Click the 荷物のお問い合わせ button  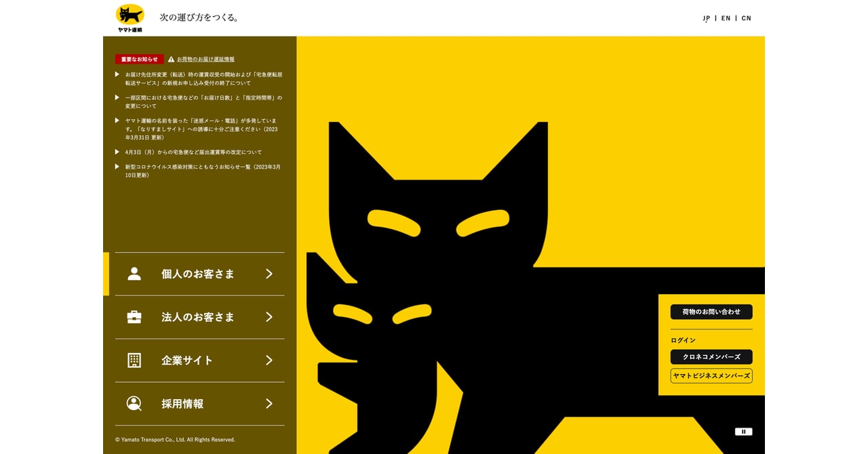coord(711,312)
